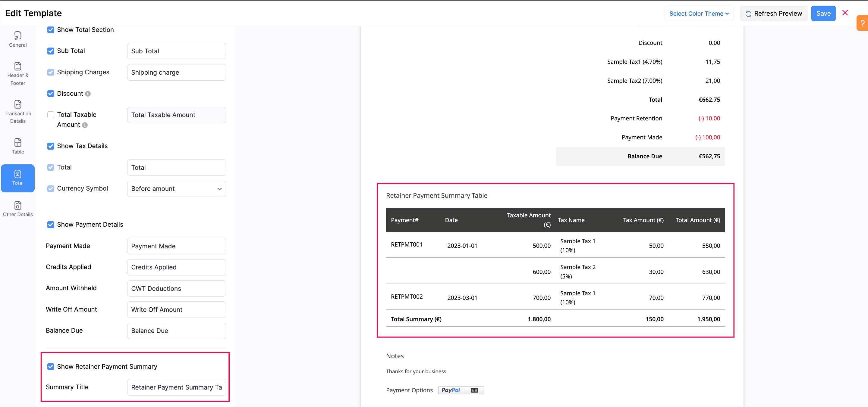Click the help question mark icon
Image resolution: width=868 pixels, height=407 pixels.
862,23
